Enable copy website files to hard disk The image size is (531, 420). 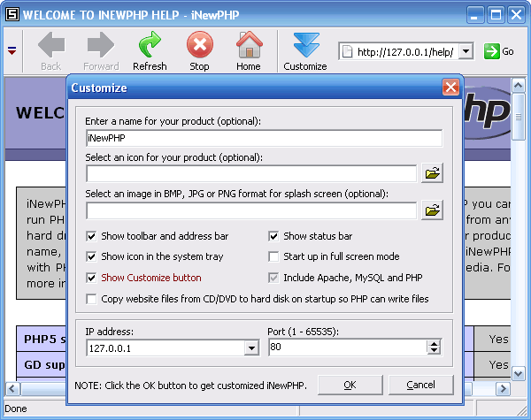tap(92, 299)
